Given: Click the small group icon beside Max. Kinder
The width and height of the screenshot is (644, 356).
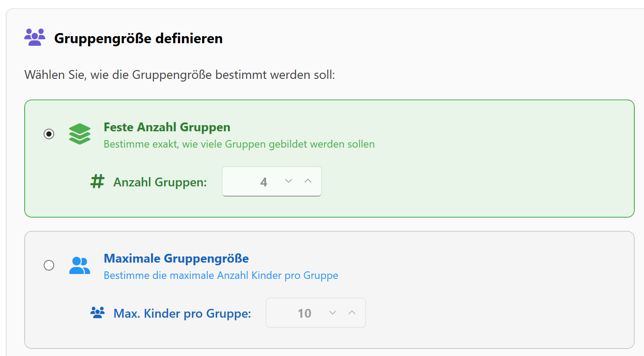Looking at the screenshot, I should coord(97,312).
